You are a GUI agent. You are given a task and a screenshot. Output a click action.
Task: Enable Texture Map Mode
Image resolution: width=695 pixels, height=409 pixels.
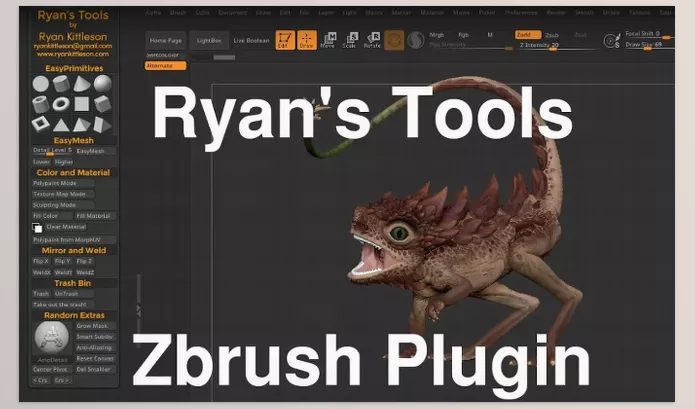pyautogui.click(x=63, y=194)
